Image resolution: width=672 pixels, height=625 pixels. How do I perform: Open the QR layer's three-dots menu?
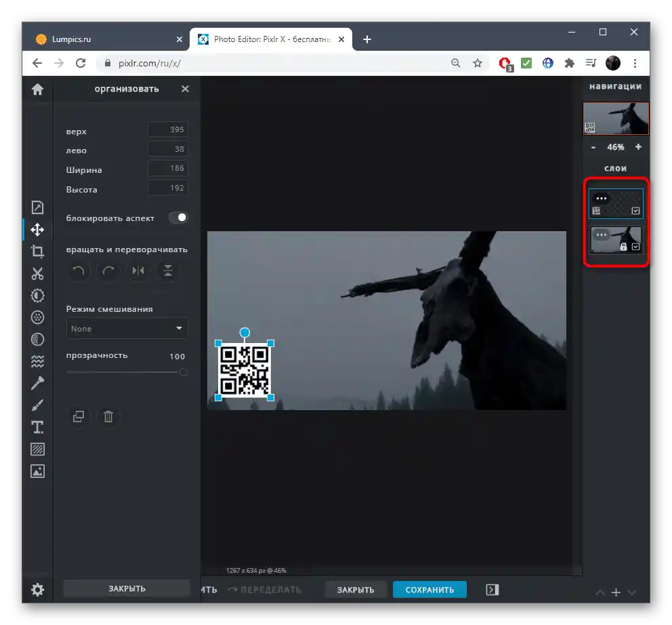point(601,199)
